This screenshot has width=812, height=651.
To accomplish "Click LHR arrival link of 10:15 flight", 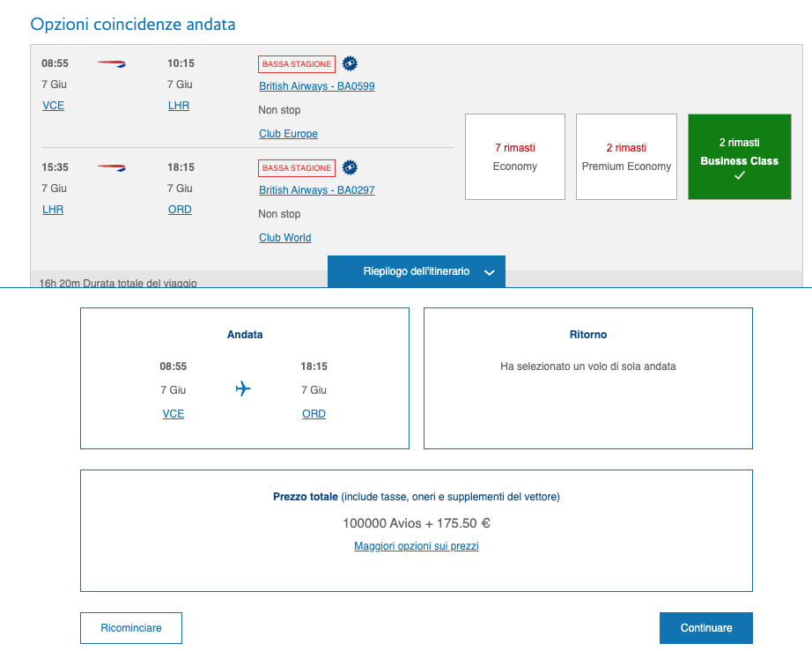I will 179,106.
